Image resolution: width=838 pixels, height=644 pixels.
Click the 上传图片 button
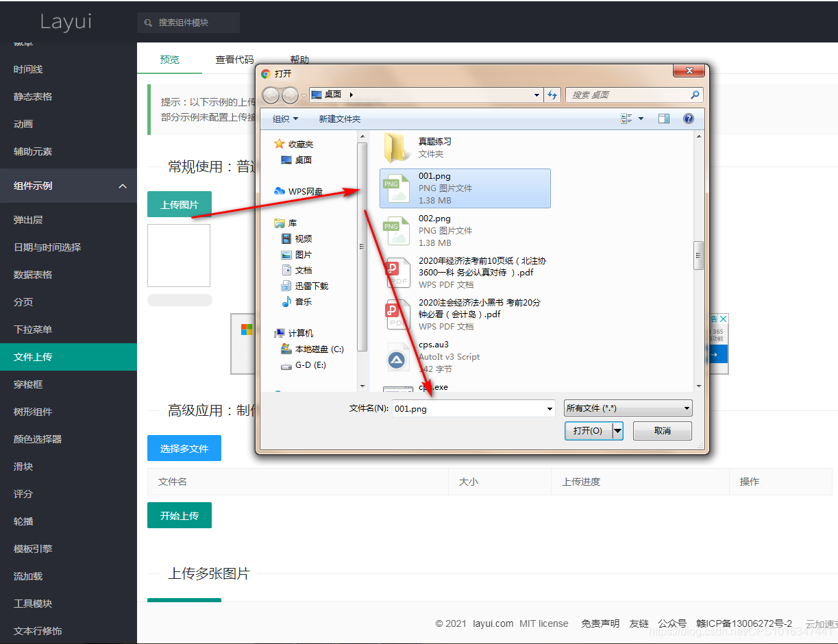(x=180, y=205)
